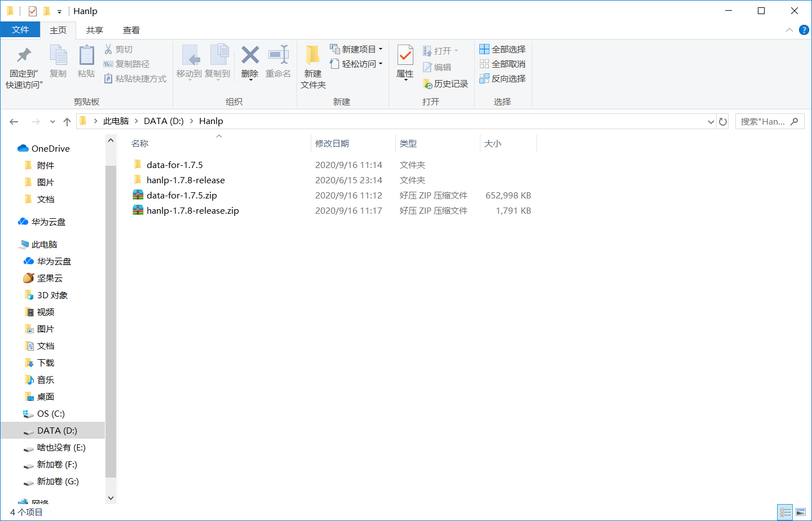Click the Copy To icon
The width and height of the screenshot is (812, 521).
219,55
